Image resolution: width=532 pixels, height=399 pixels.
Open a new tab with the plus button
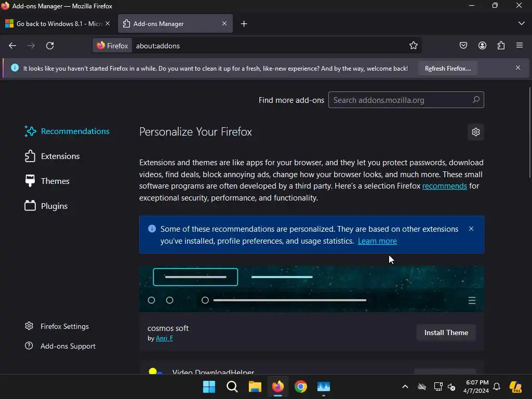(244, 24)
